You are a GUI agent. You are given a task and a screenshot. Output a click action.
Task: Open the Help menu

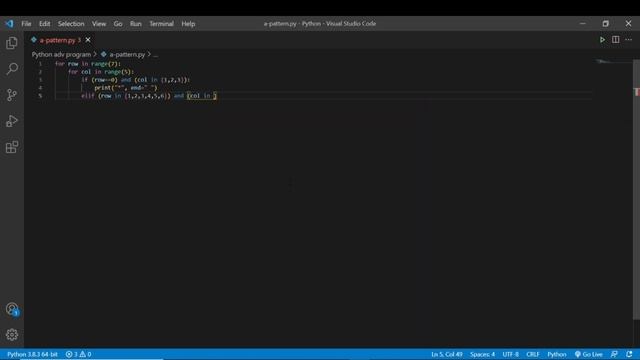[188, 24]
